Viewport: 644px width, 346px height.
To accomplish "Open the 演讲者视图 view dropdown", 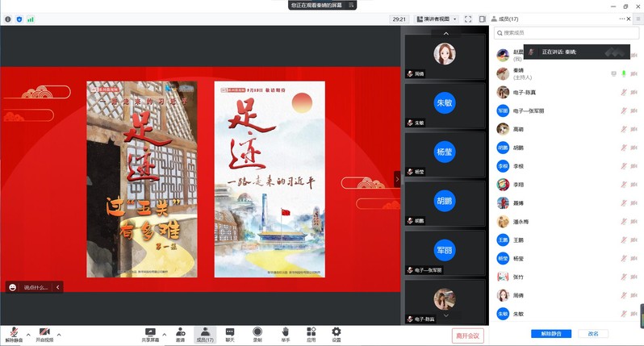I will (436, 19).
